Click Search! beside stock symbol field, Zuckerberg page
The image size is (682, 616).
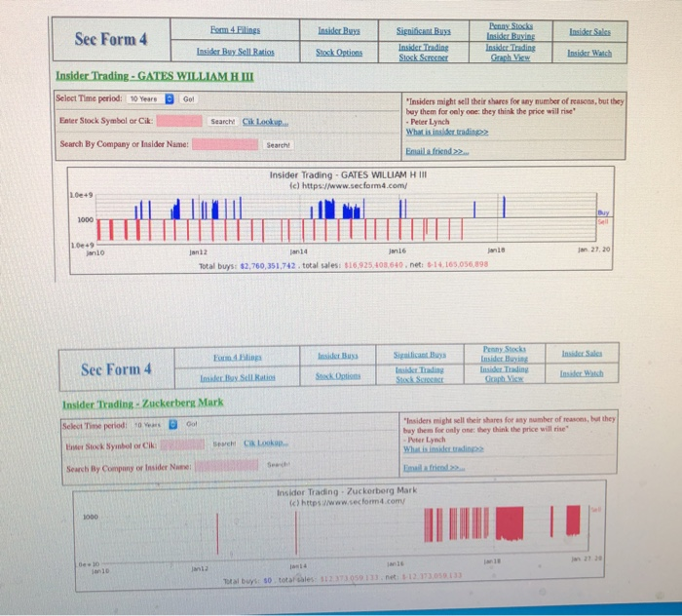click(x=224, y=443)
